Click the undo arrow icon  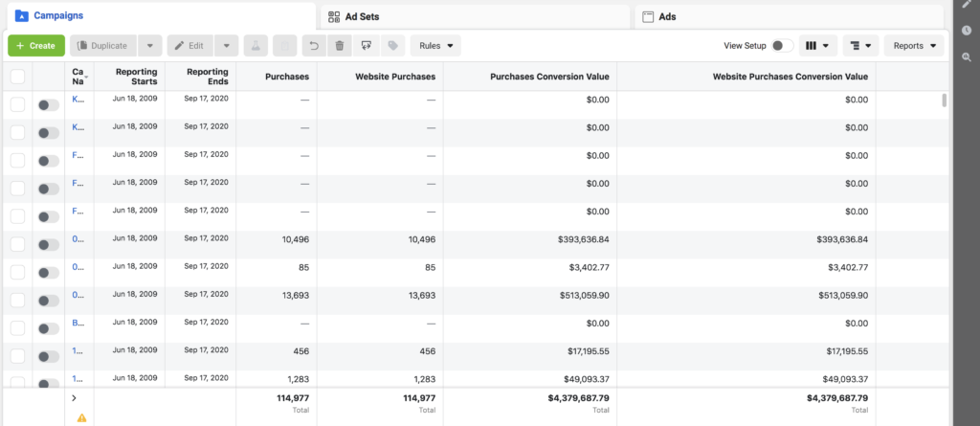click(314, 45)
